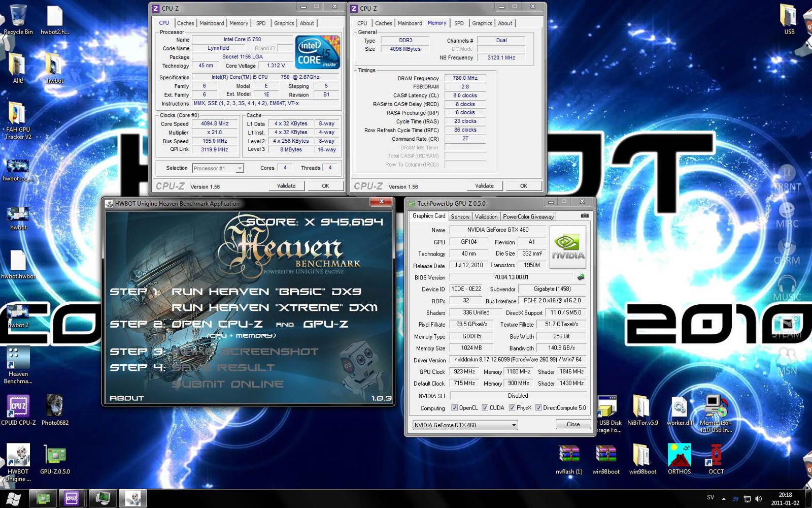This screenshot has width=812, height=508.
Task: Launch Heaven Benchmark desktop shortcut
Action: [x=18, y=365]
